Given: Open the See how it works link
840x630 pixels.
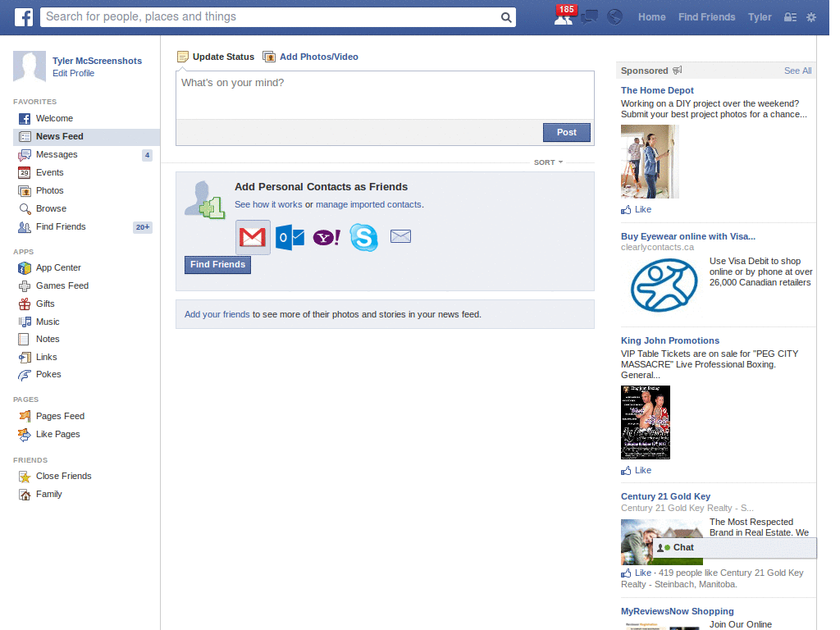Looking at the screenshot, I should 268,204.
